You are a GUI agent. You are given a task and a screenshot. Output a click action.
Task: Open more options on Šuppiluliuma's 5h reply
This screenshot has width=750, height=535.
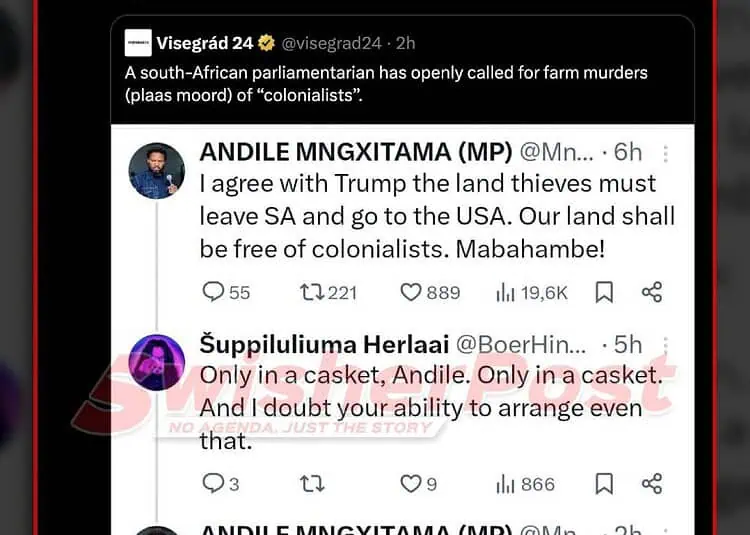[x=666, y=345]
